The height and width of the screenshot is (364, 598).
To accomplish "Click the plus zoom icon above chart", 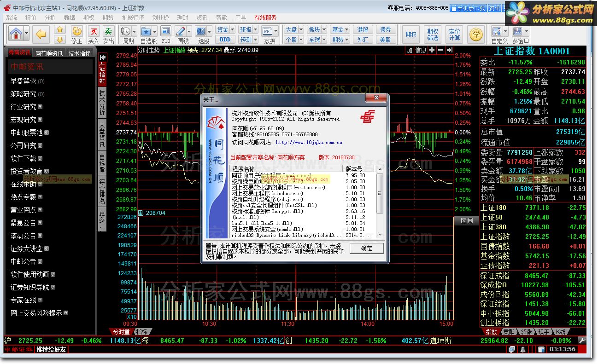I will (x=432, y=50).
